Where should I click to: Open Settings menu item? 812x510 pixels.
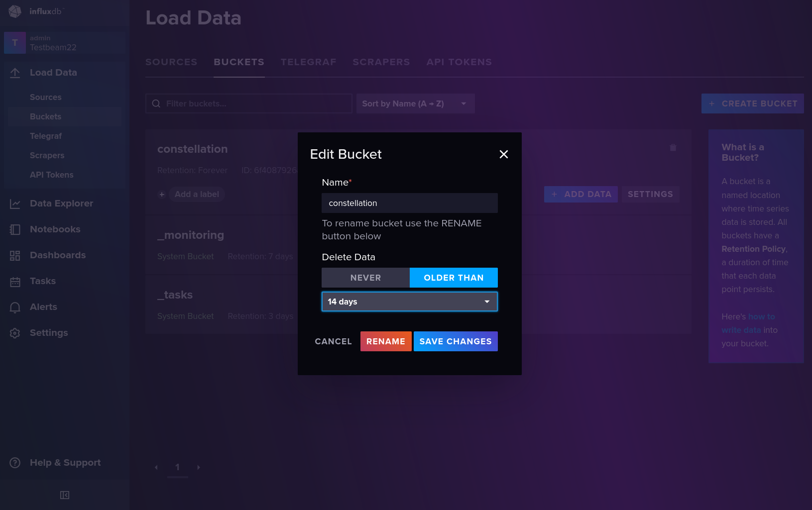tap(49, 333)
